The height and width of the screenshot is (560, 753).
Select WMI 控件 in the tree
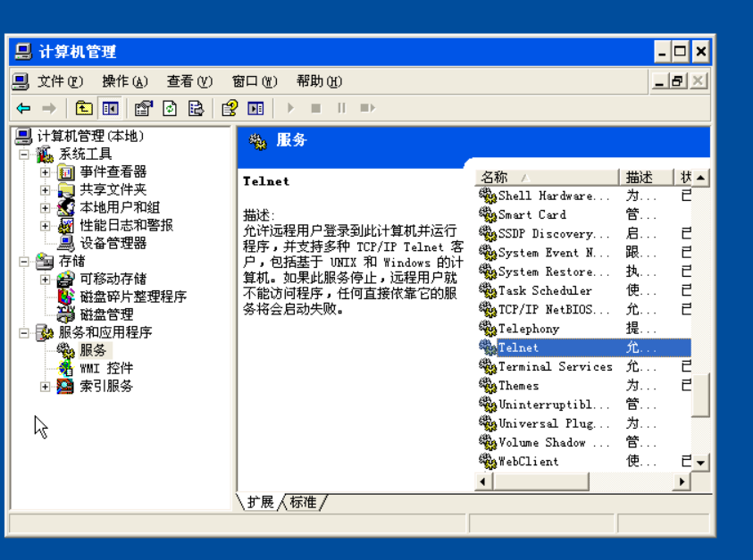pos(106,368)
